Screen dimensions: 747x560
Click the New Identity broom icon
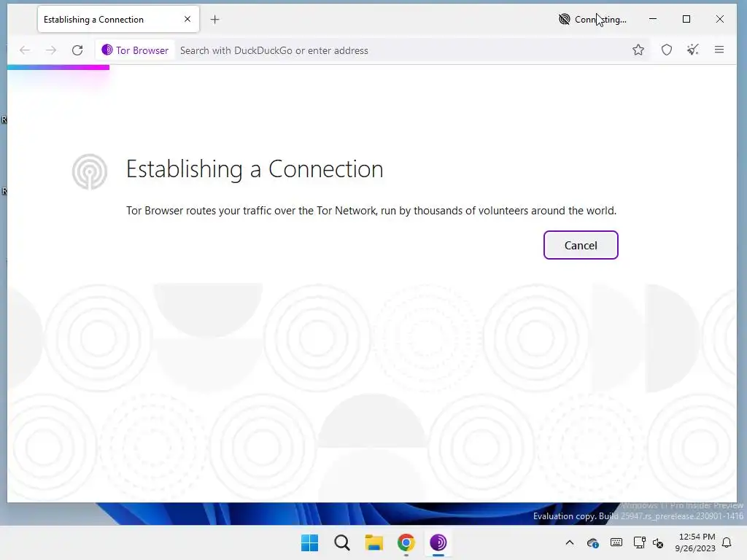click(x=693, y=50)
